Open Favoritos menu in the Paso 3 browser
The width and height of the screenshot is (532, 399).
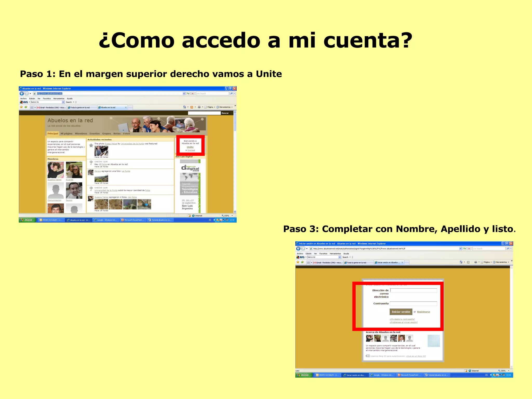point(323,254)
